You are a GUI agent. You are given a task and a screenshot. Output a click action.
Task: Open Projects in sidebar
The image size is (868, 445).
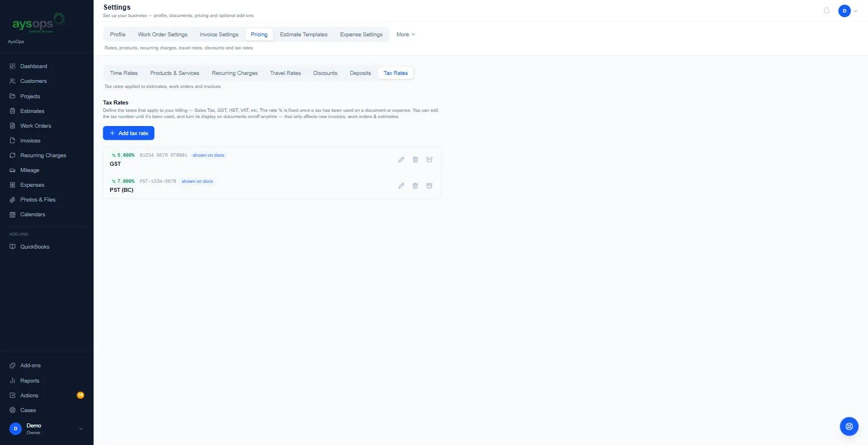(x=47, y=96)
